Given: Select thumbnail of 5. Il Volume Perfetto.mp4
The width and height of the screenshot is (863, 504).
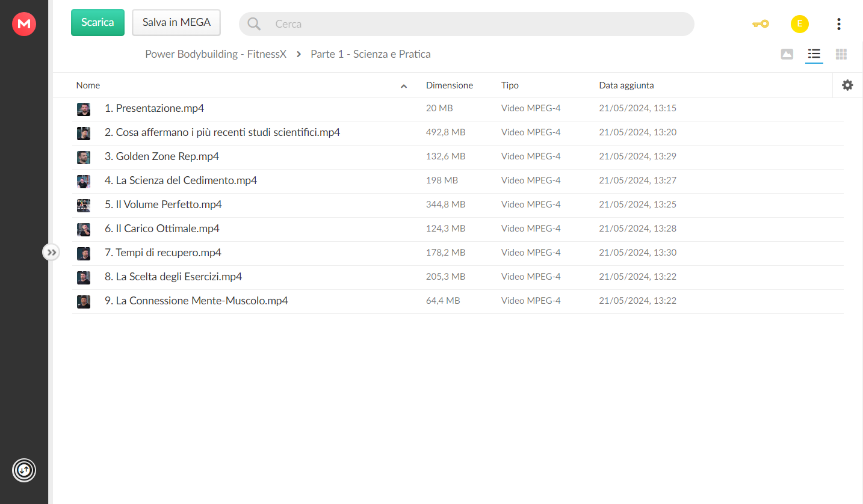Looking at the screenshot, I should tap(84, 205).
